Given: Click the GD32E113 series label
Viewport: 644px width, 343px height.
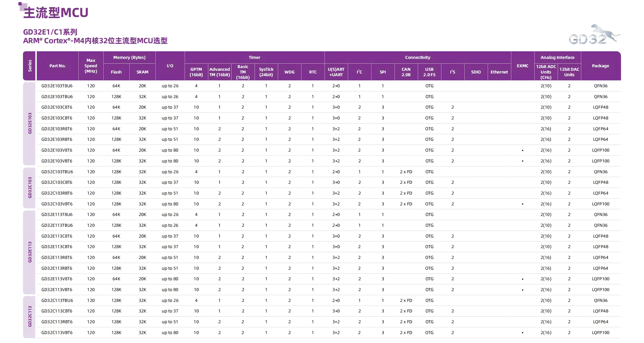Looking at the screenshot, I should click(30, 252).
